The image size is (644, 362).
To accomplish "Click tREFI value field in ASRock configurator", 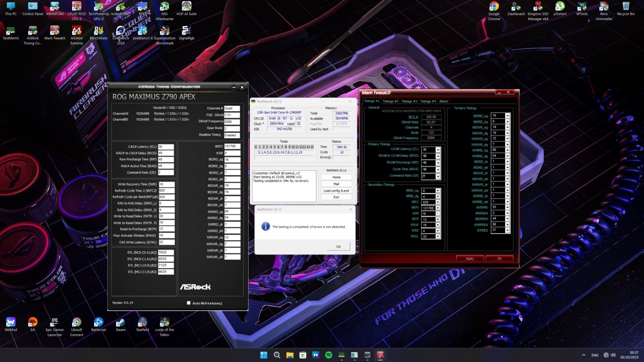I will [x=232, y=146].
